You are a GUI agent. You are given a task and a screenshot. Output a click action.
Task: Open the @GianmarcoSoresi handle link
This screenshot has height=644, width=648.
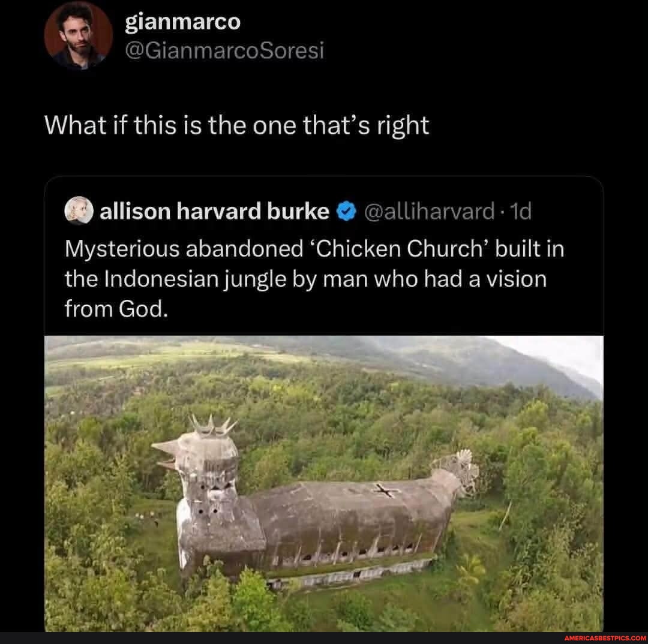click(x=224, y=50)
